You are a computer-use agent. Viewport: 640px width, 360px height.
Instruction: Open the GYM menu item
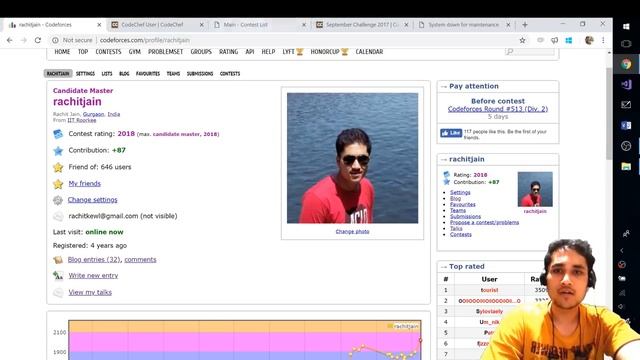point(134,52)
